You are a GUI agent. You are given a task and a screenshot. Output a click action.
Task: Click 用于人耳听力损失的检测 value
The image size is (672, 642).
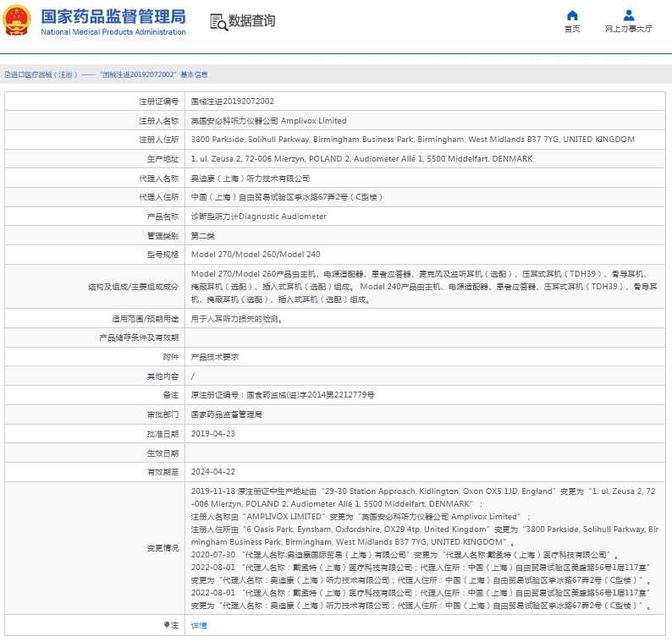coord(237,319)
